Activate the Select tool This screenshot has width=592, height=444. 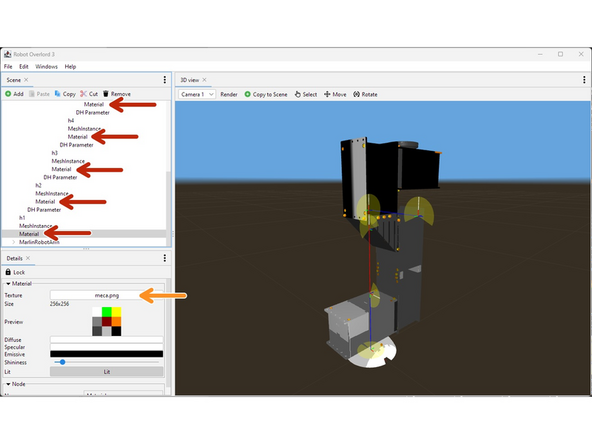coord(306,94)
